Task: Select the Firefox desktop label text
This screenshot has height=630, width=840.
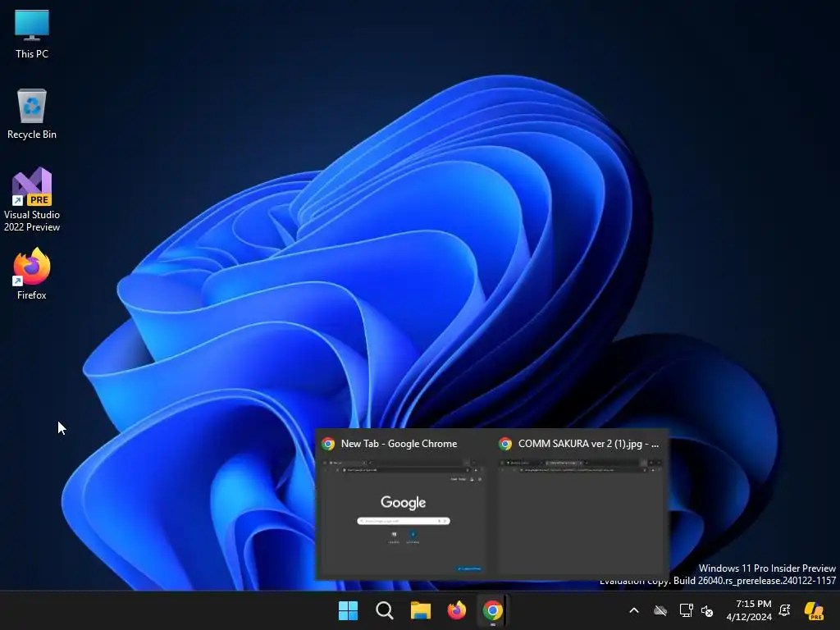Action: [32, 295]
